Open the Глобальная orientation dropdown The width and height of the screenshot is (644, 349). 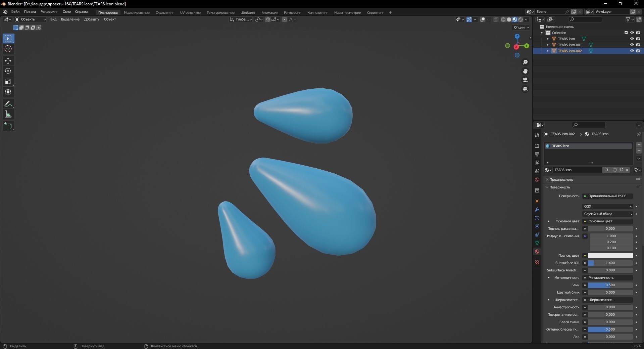pos(241,19)
